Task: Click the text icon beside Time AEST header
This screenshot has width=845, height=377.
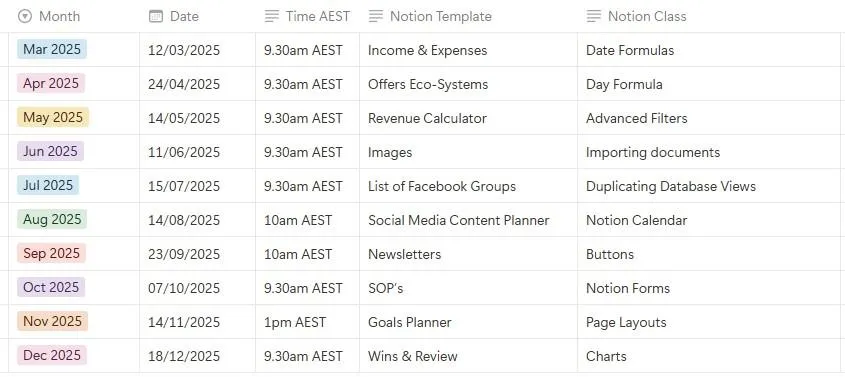Action: tap(272, 16)
